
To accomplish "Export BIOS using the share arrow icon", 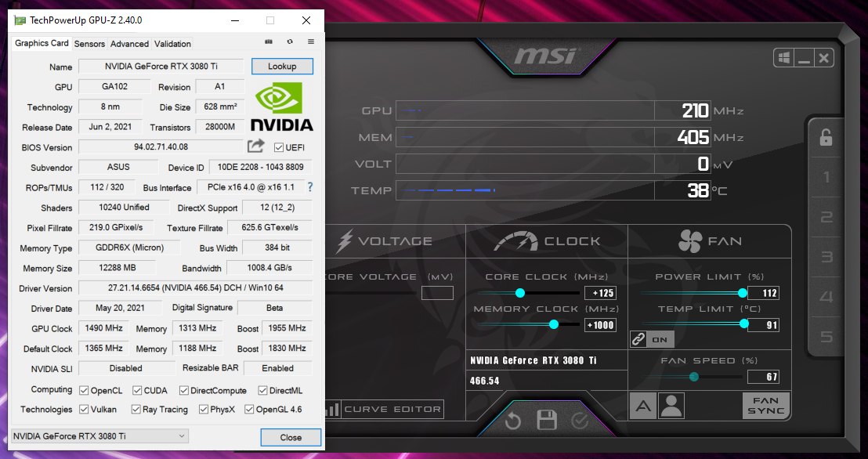I will tap(255, 146).
